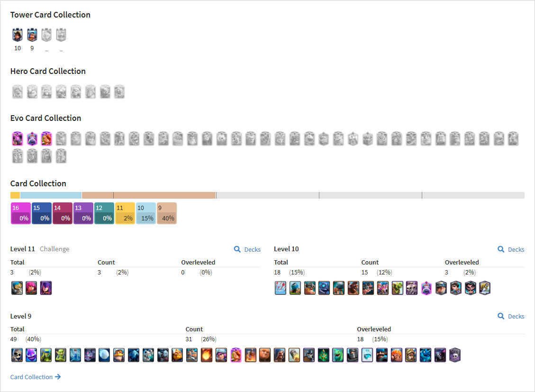535x392 pixels.
Task: Click the pink level 16 percentage box
Action: point(21,213)
